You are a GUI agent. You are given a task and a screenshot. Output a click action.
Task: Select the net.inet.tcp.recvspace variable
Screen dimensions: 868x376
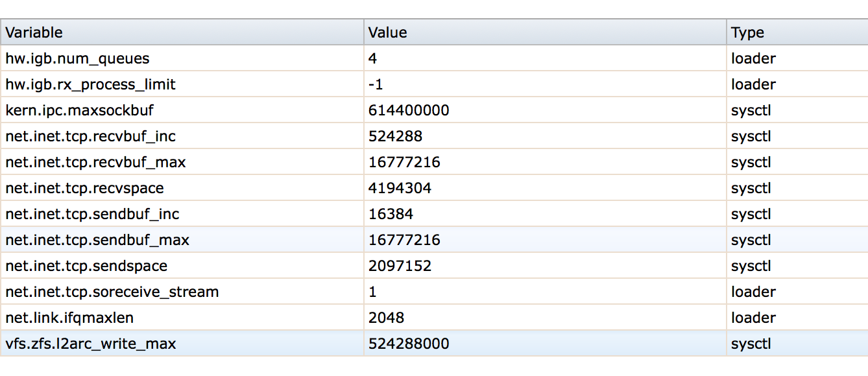pos(84,188)
